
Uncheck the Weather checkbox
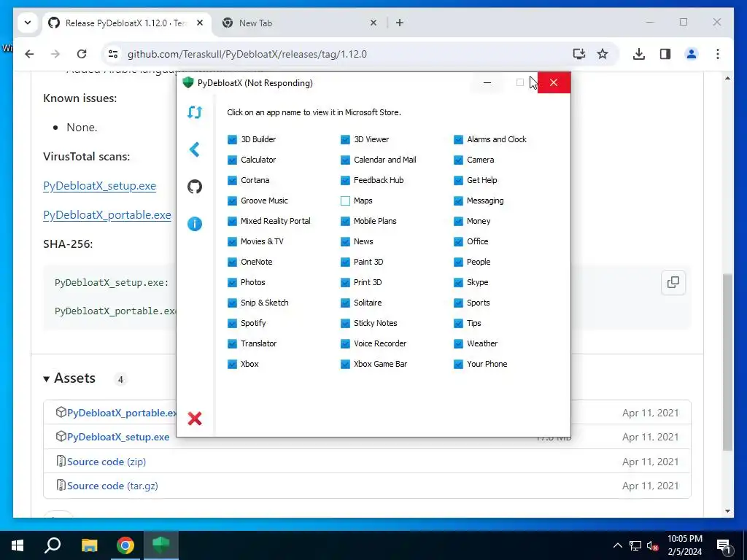click(458, 344)
